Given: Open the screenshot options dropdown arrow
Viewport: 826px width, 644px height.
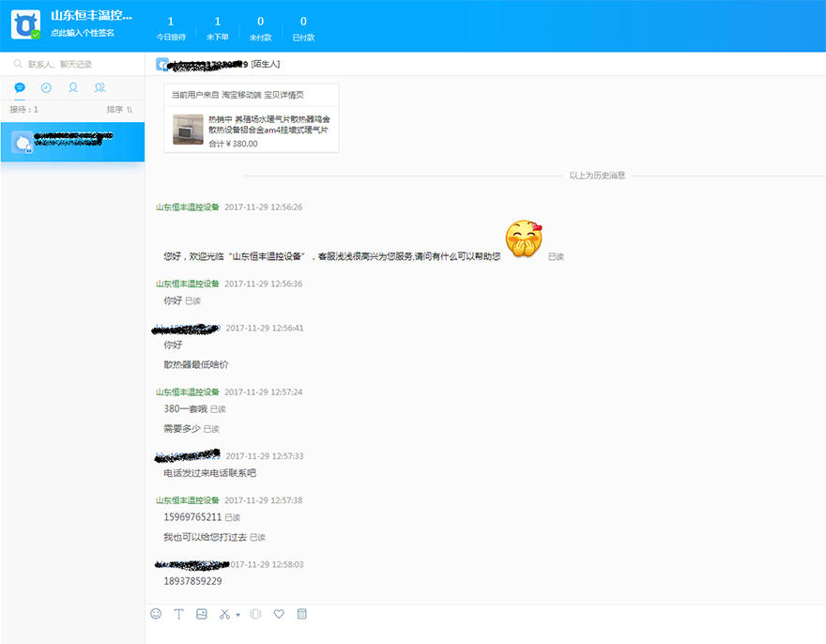Looking at the screenshot, I should click(237, 615).
